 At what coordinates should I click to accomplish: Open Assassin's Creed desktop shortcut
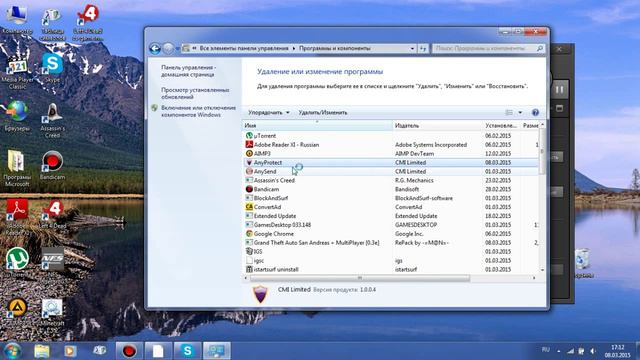click(52, 120)
